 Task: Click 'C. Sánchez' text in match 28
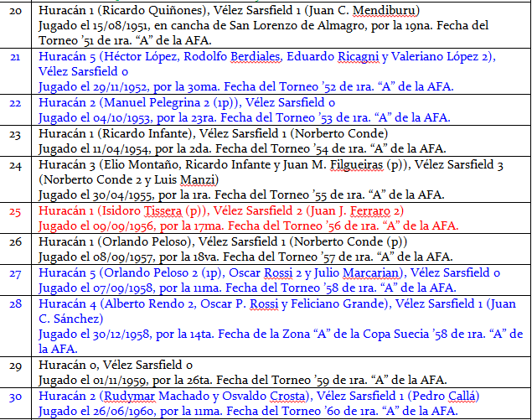coord(70,319)
